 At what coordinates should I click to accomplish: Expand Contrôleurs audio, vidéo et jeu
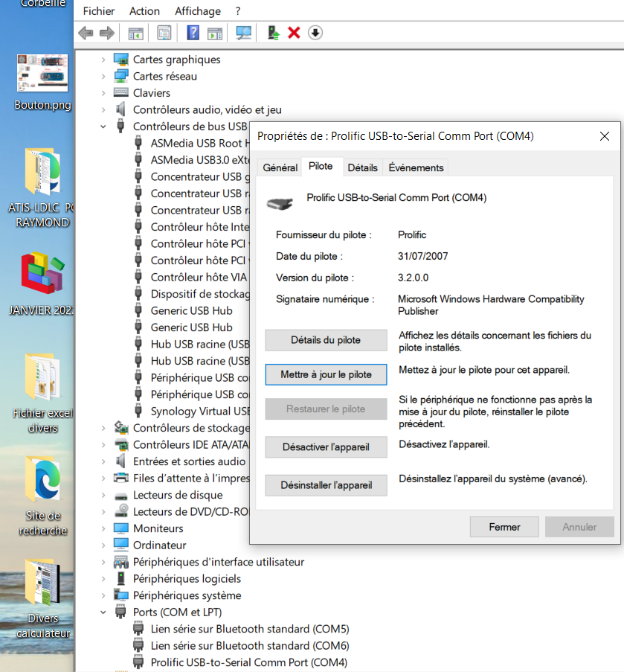click(103, 109)
